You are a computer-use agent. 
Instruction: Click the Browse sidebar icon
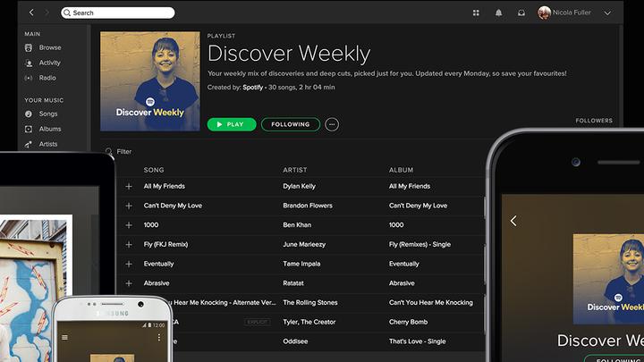pyautogui.click(x=29, y=48)
